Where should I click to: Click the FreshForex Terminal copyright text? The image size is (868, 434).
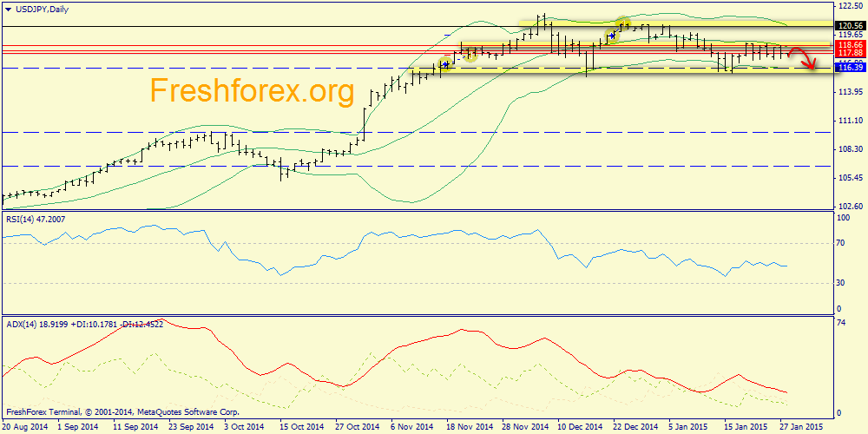pyautogui.click(x=122, y=412)
